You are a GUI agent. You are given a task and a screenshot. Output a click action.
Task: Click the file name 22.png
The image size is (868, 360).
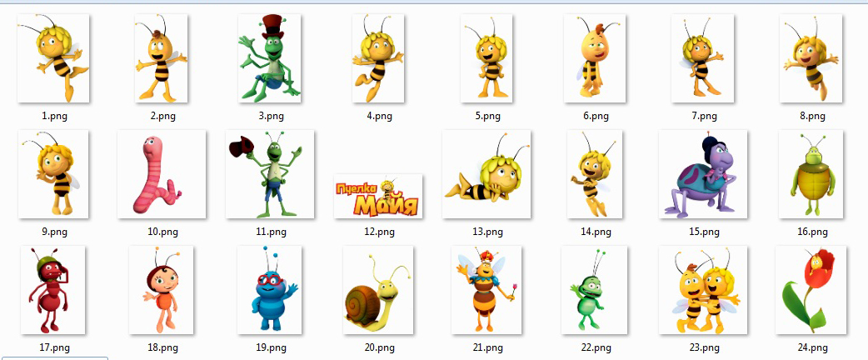596,347
